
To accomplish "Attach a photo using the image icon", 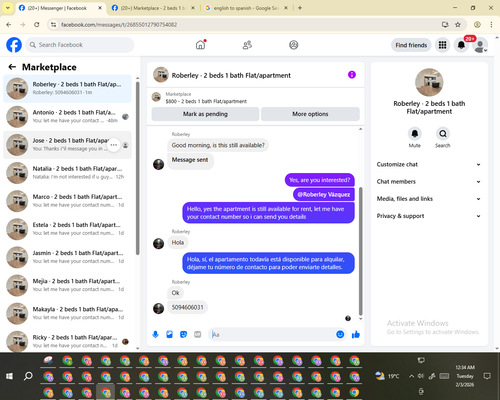I will click(x=169, y=334).
